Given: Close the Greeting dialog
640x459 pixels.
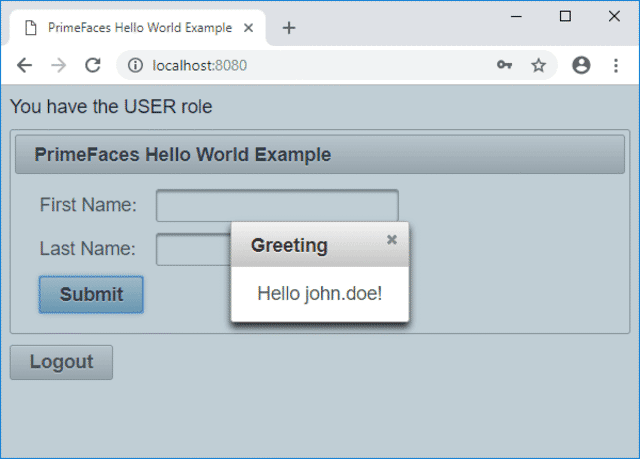Looking at the screenshot, I should point(392,239).
